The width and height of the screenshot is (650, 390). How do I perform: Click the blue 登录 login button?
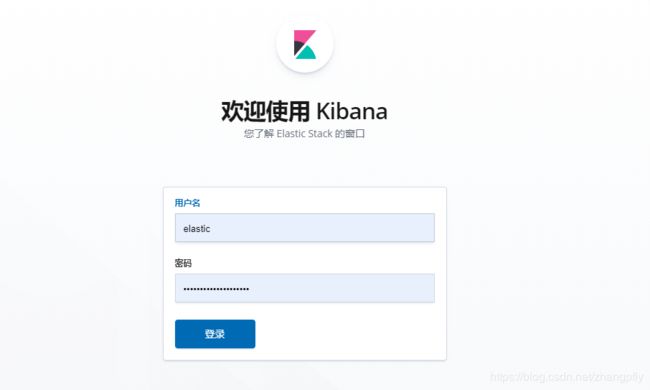(215, 334)
